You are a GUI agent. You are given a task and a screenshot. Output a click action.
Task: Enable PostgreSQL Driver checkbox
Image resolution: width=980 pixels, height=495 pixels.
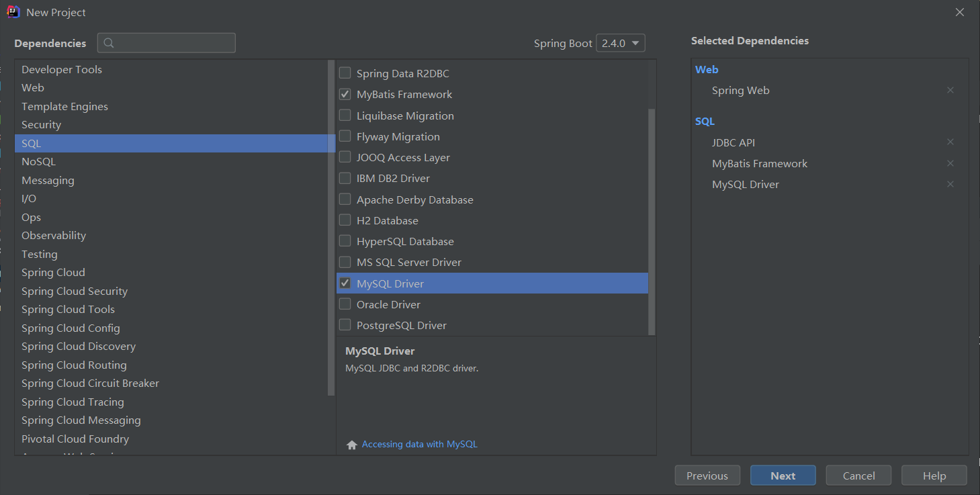[345, 325]
